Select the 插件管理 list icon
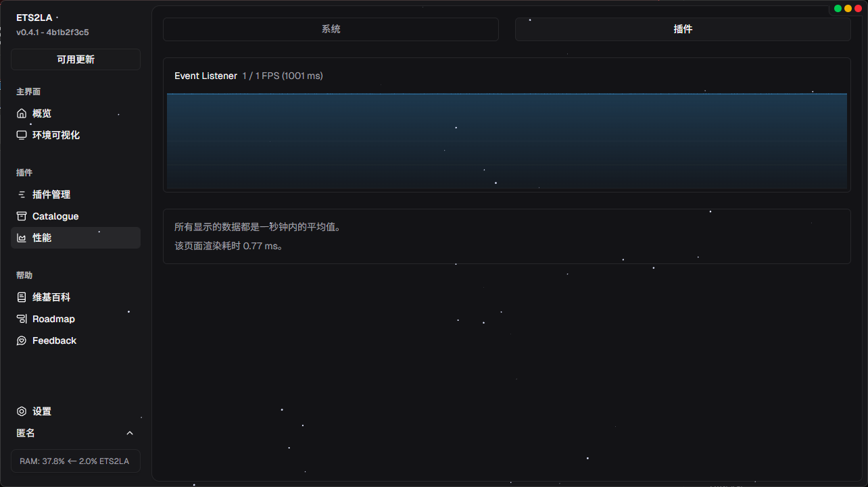Image resolution: width=868 pixels, height=487 pixels. click(x=22, y=195)
